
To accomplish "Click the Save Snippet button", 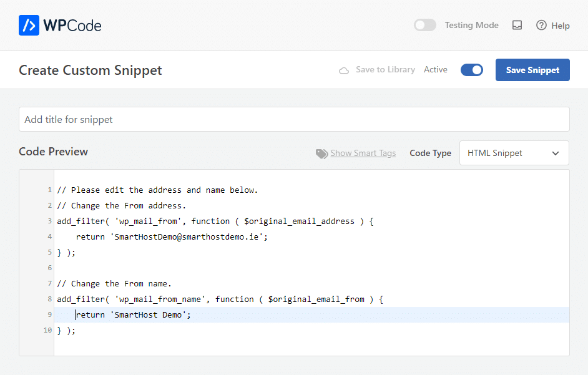I will (x=532, y=70).
